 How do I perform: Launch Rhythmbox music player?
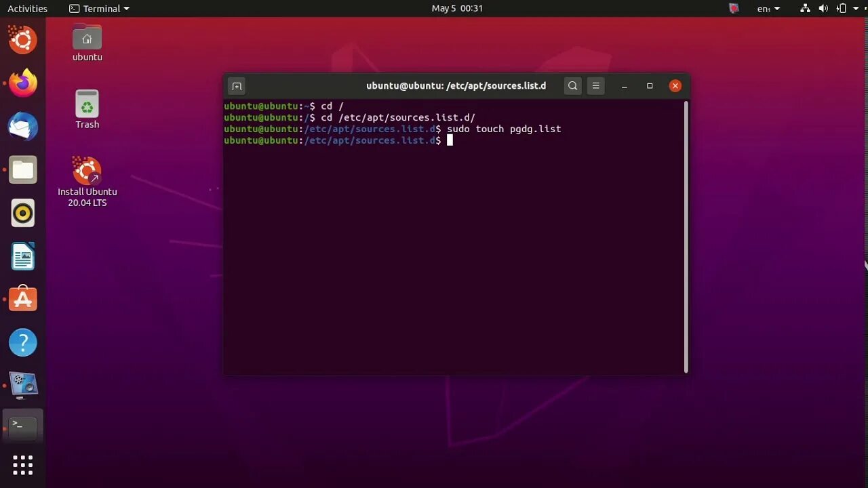tap(22, 213)
